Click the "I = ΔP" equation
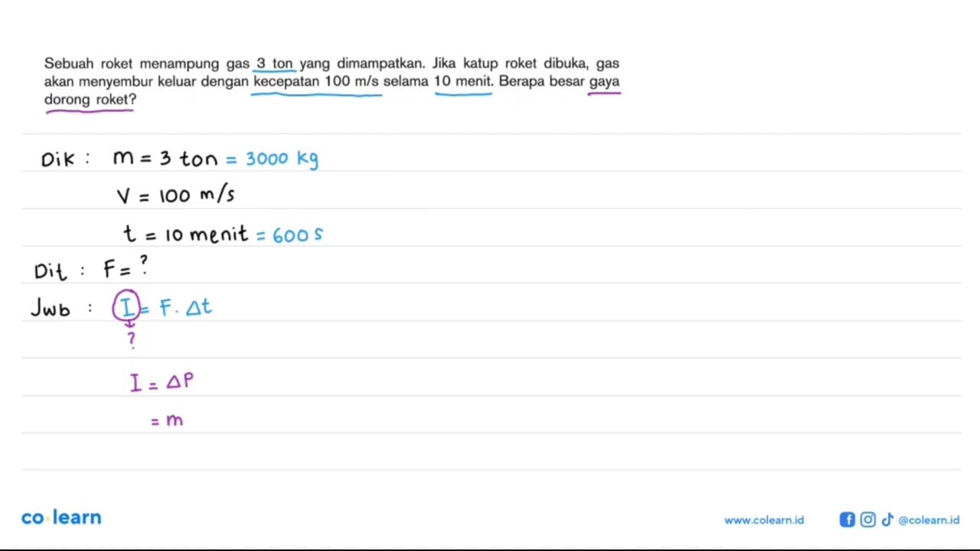Screen dimensions: 980x551 pos(162,382)
